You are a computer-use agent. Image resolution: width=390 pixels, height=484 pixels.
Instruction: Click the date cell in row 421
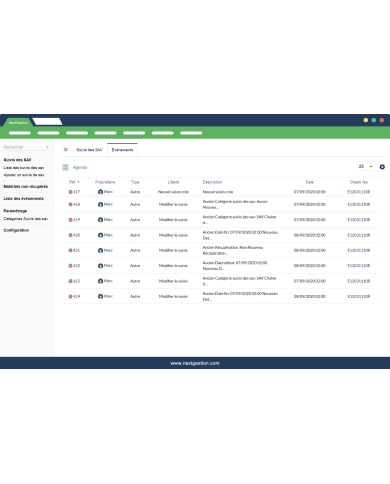coord(310,250)
